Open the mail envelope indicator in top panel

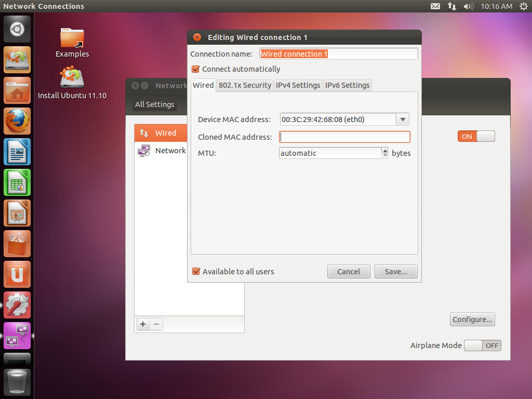435,6
